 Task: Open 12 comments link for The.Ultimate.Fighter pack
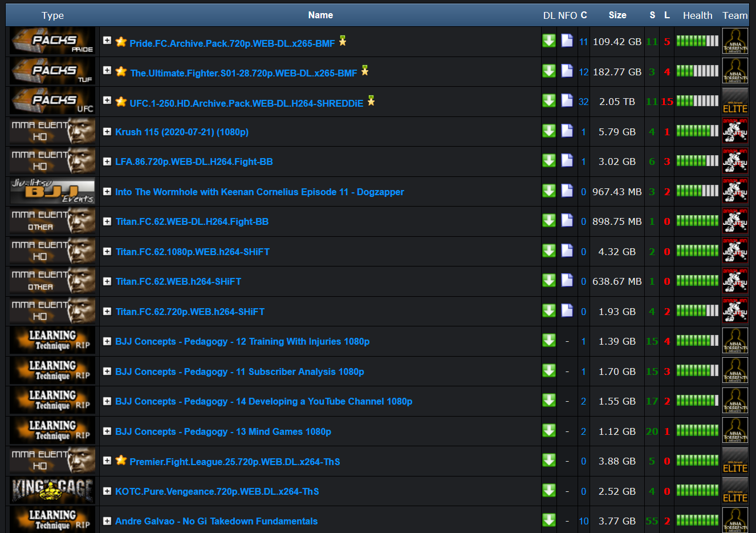pos(583,72)
